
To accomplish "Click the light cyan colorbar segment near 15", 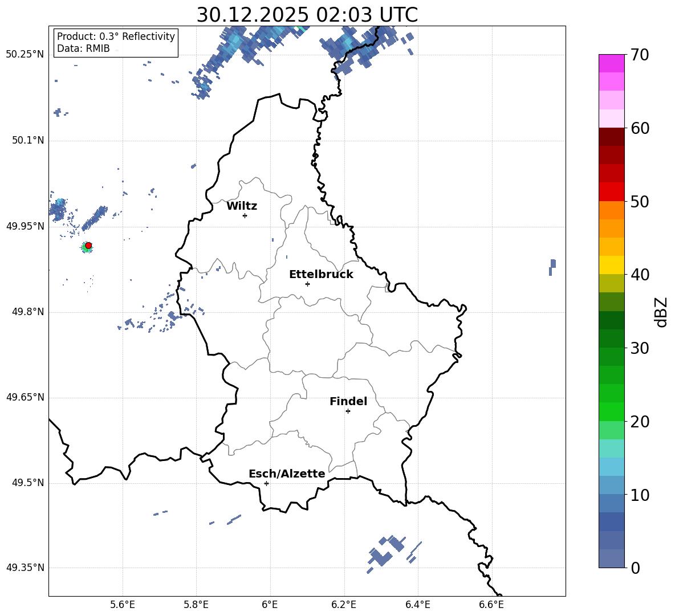I will [x=612, y=448].
